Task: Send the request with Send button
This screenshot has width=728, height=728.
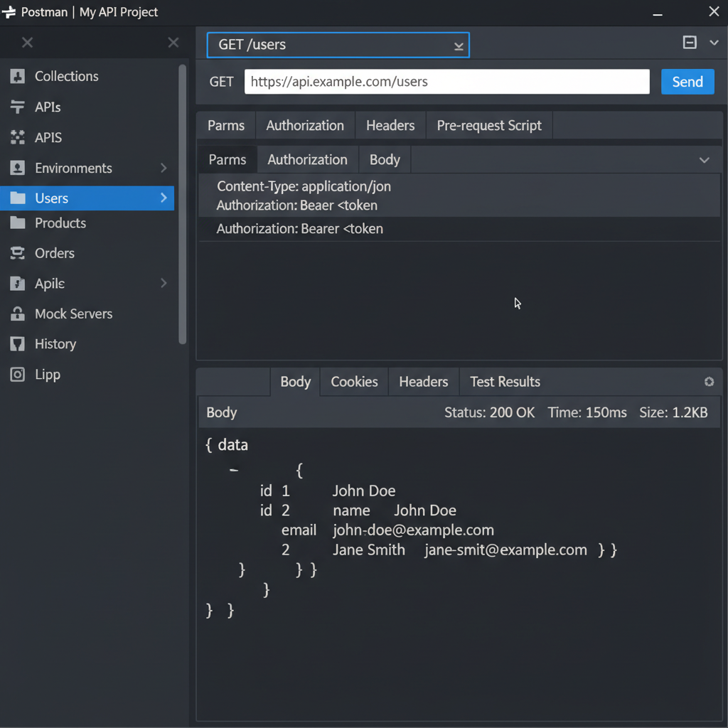Action: 687,82
